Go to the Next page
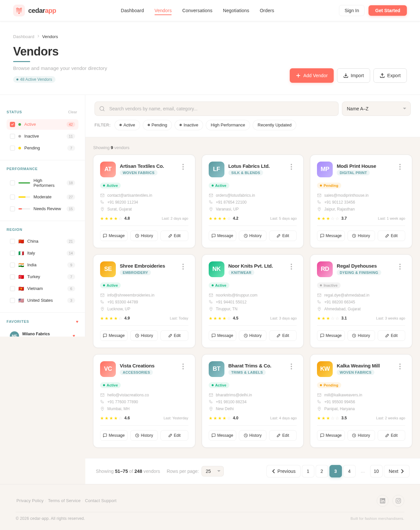The height and width of the screenshot is (530, 420). coord(397,471)
